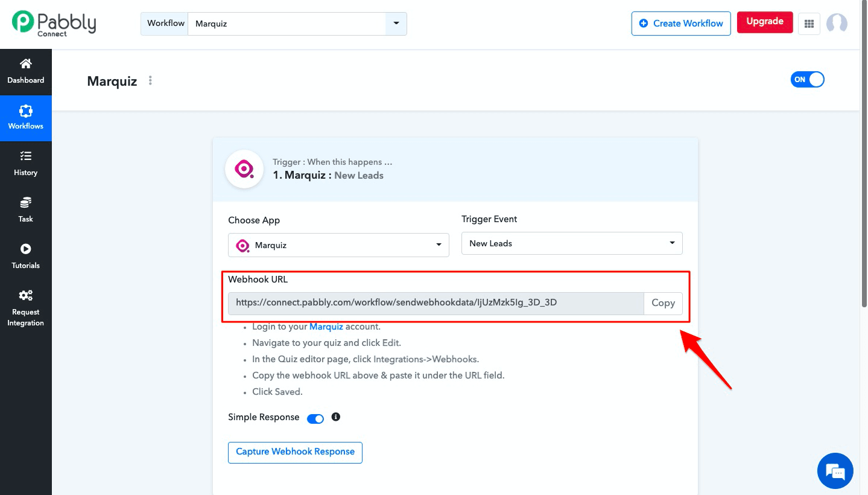Viewport: 868px width, 495px height.
Task: Click Capture Webhook Response button
Action: coord(295,452)
